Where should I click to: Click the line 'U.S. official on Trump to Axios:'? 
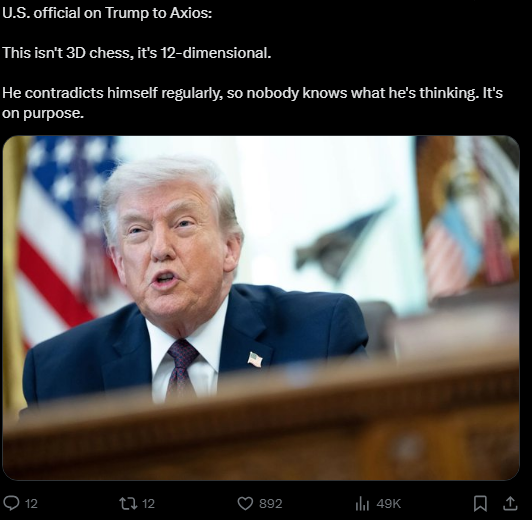(107, 13)
